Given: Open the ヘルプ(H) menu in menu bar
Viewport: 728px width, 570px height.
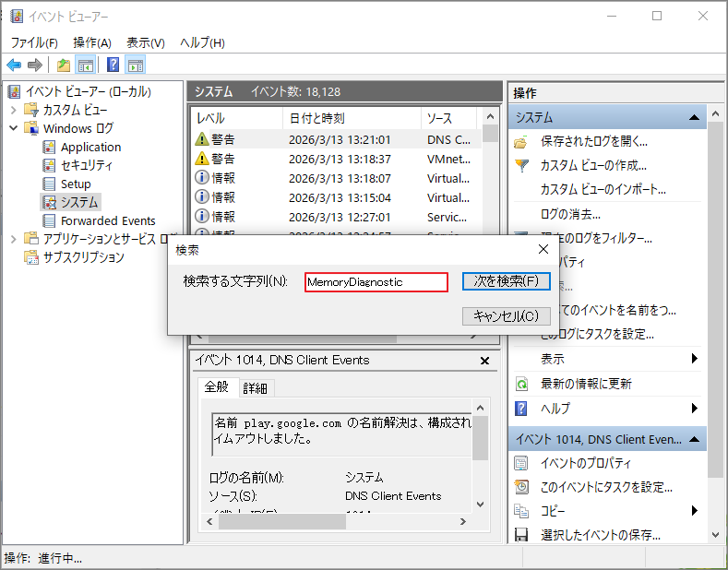Looking at the screenshot, I should coord(202,42).
